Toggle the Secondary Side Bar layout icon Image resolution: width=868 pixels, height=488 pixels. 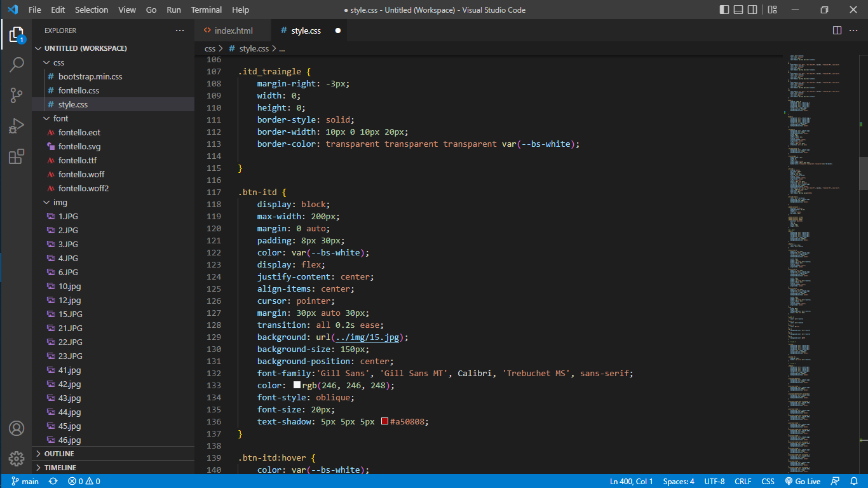(x=752, y=10)
